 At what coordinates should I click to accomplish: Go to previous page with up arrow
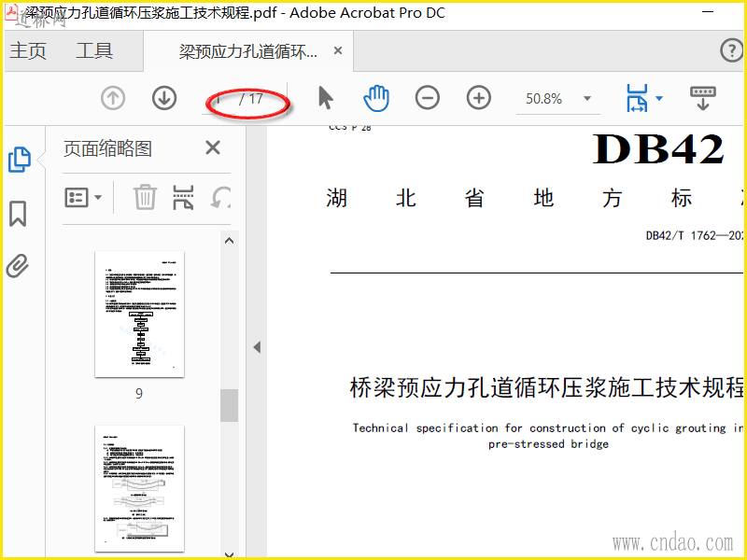coord(113,98)
